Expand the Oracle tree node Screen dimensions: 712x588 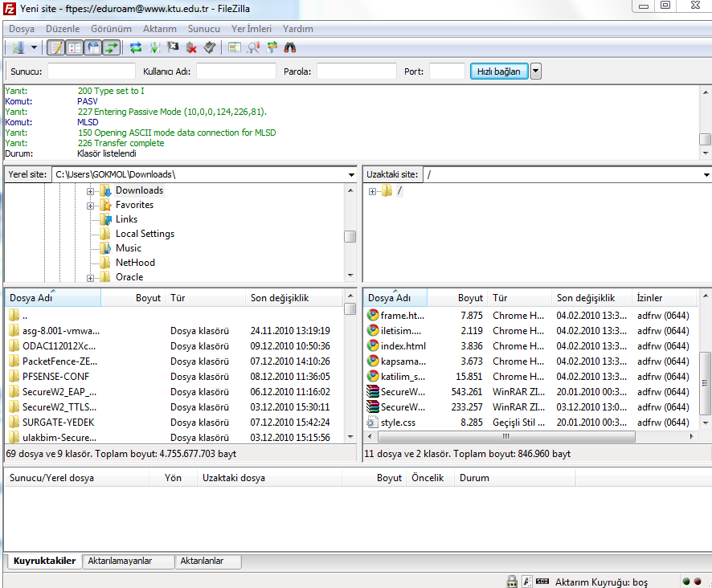[x=90, y=278]
